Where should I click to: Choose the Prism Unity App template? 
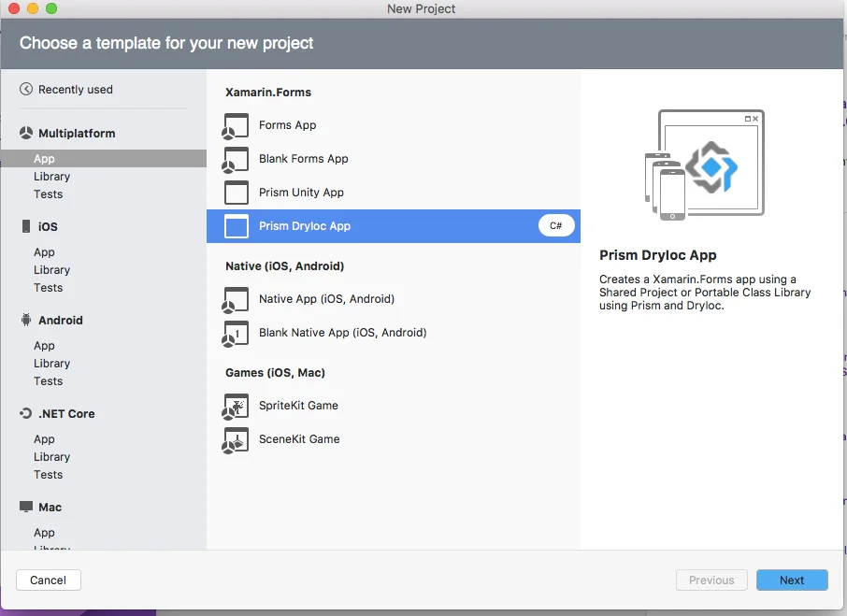coord(394,193)
